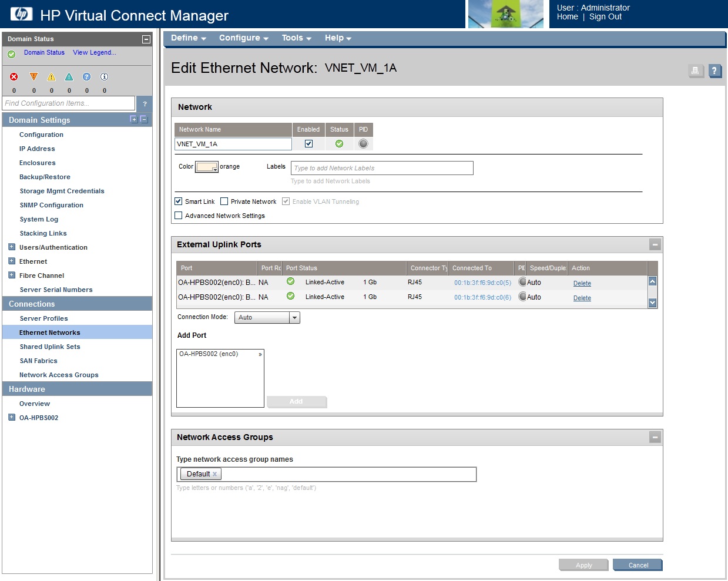Open the page help icon
Screen dimensions: 728x581
[x=714, y=71]
